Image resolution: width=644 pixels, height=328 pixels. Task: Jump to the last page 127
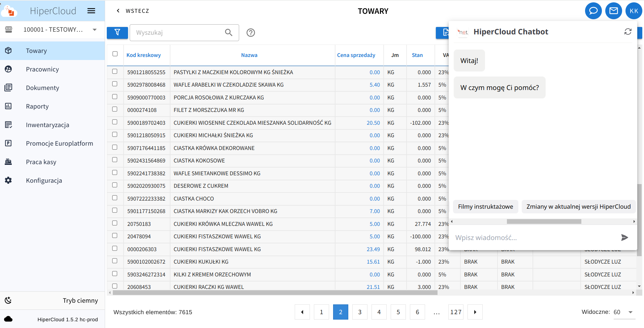tap(456, 312)
